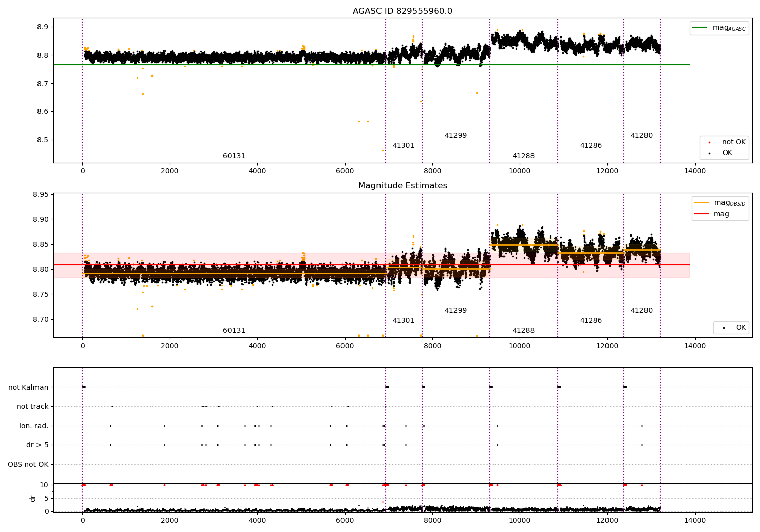
Task: Click the 41286 label in middle plot
Action: coord(591,321)
